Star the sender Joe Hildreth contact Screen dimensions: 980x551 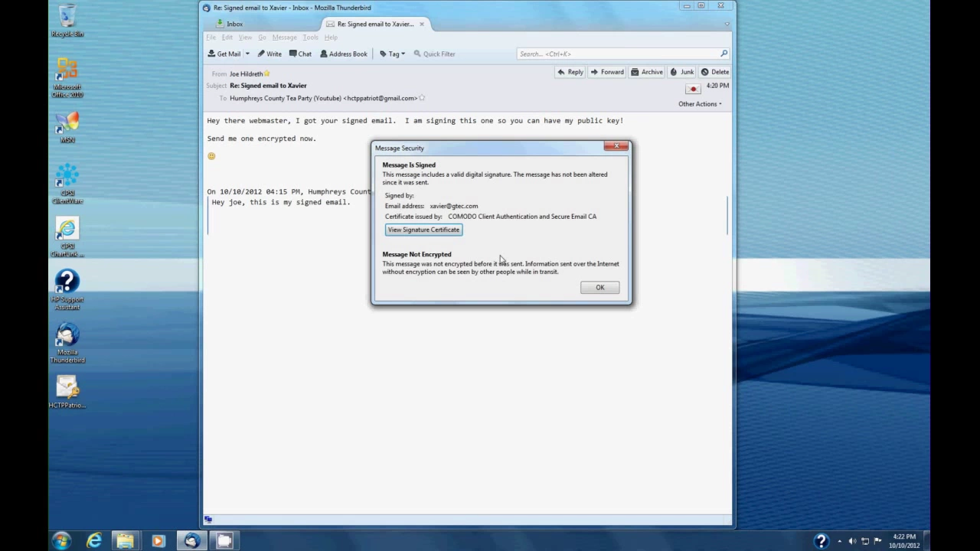click(266, 73)
